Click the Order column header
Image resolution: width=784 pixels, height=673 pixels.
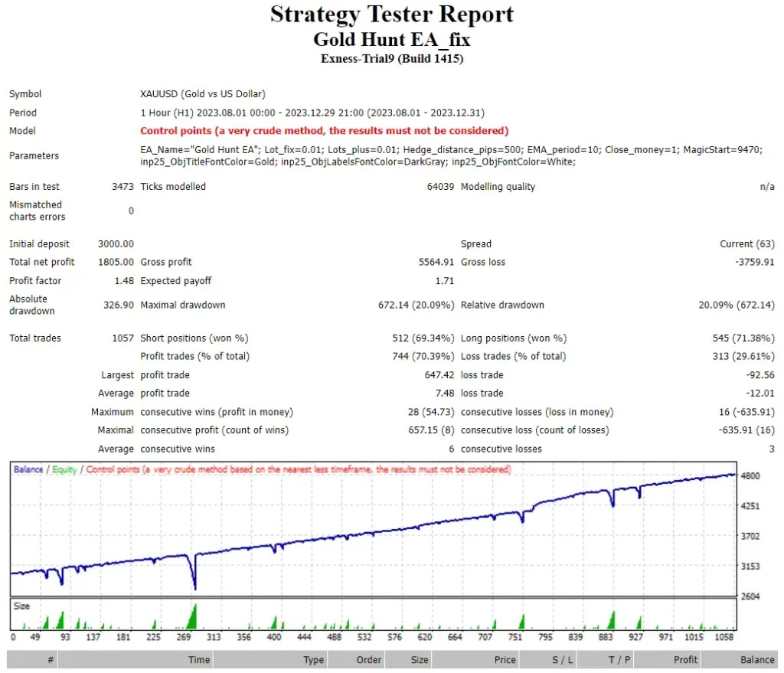coord(367,659)
